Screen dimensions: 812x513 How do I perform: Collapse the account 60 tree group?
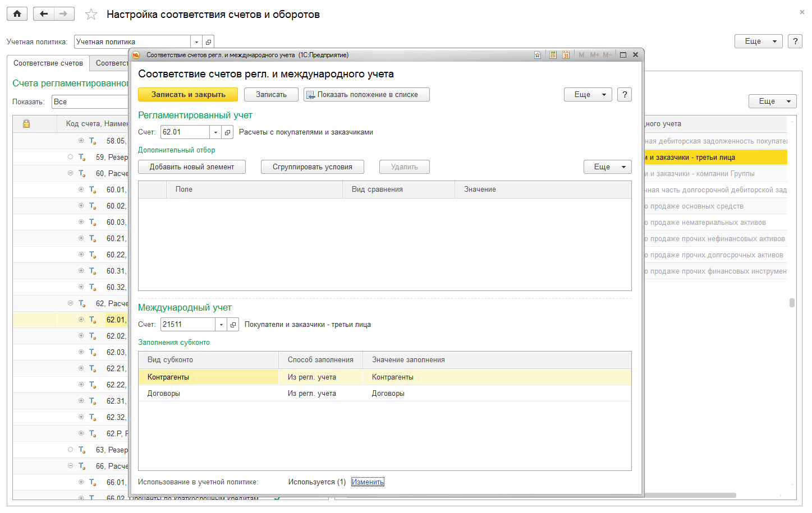70,173
